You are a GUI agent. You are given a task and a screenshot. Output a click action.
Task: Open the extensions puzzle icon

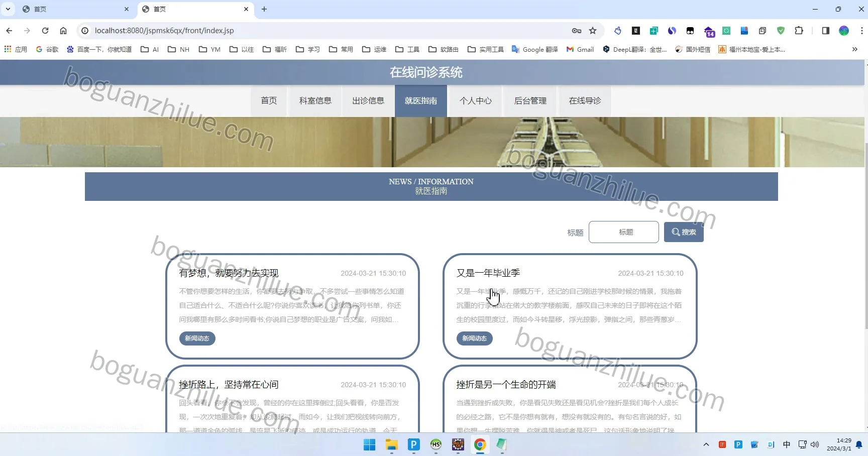799,31
